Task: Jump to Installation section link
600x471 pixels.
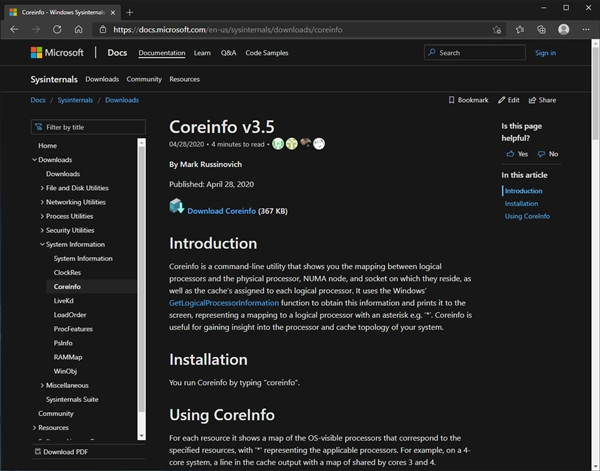Action: (x=521, y=204)
